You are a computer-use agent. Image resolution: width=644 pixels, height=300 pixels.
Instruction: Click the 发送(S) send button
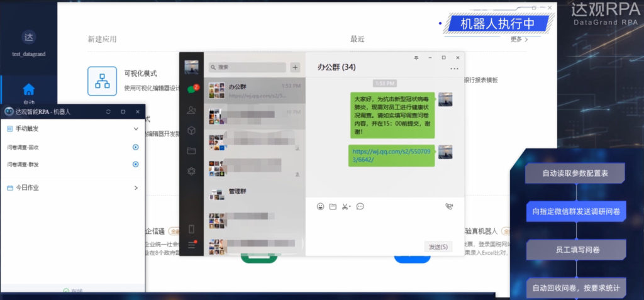coord(438,247)
